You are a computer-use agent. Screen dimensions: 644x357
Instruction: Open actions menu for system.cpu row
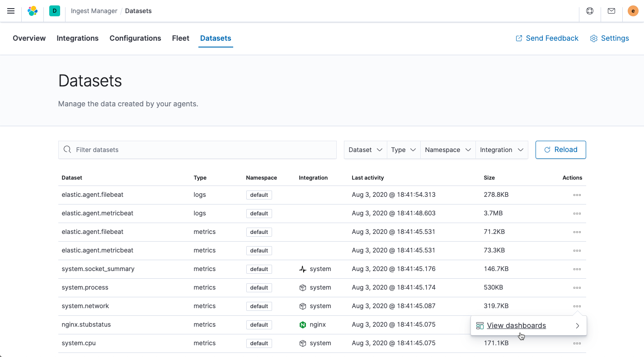tap(577, 343)
